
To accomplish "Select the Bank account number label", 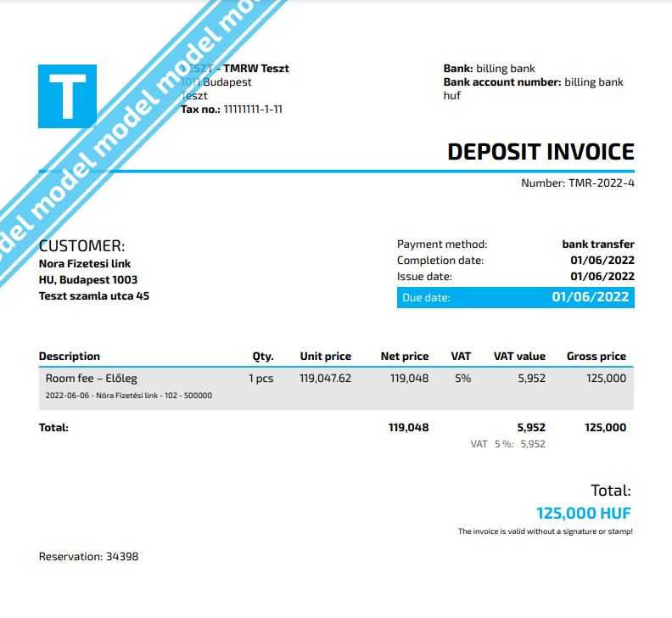I will [501, 82].
